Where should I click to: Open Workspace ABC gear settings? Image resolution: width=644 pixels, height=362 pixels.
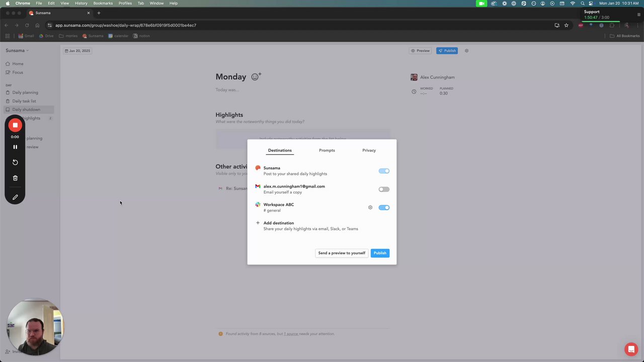370,207
